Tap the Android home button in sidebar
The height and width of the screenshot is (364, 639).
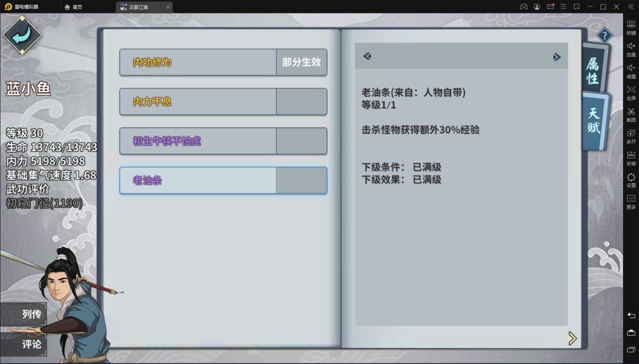click(631, 333)
